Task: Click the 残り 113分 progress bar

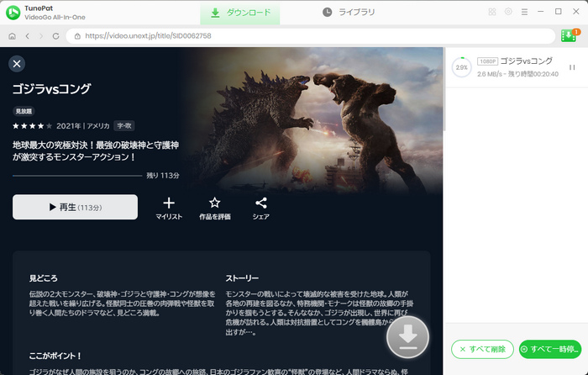Action: point(77,175)
